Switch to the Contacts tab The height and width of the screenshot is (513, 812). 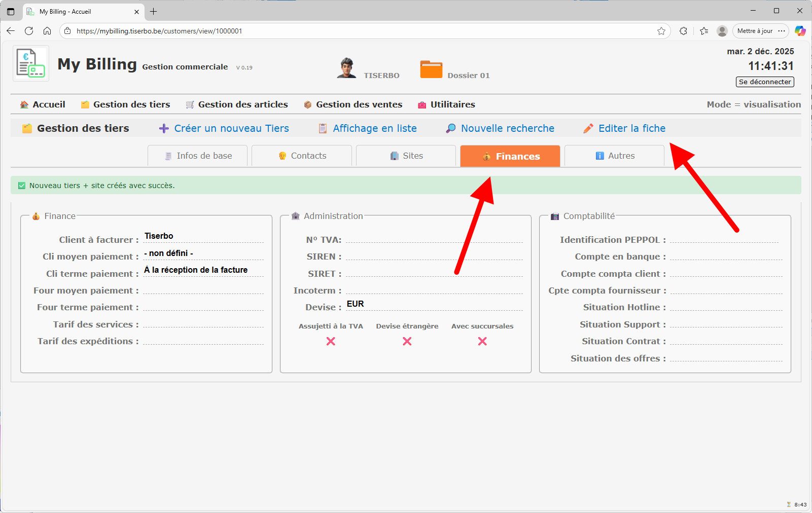[x=302, y=156]
